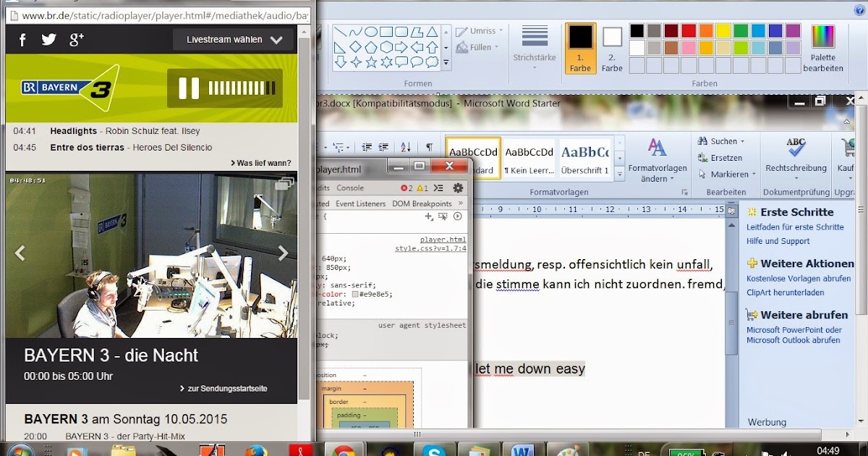Select the line shape in Paint
This screenshot has height=456, width=868.
pyautogui.click(x=340, y=32)
